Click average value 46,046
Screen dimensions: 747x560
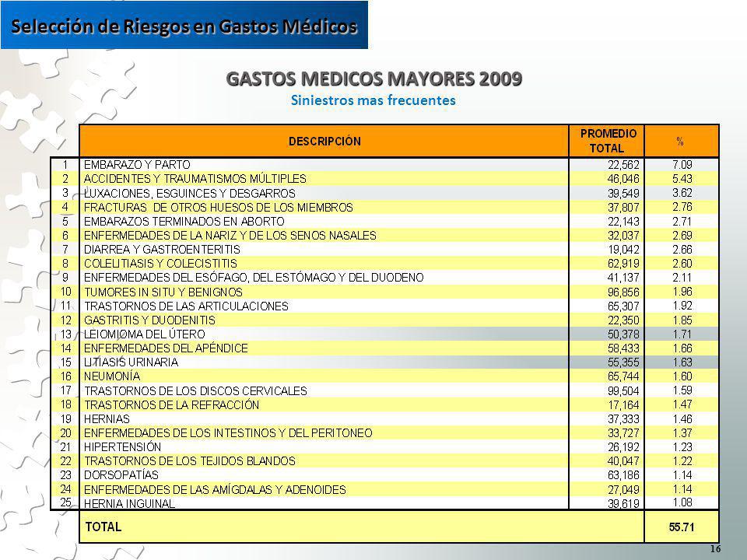[x=623, y=179]
